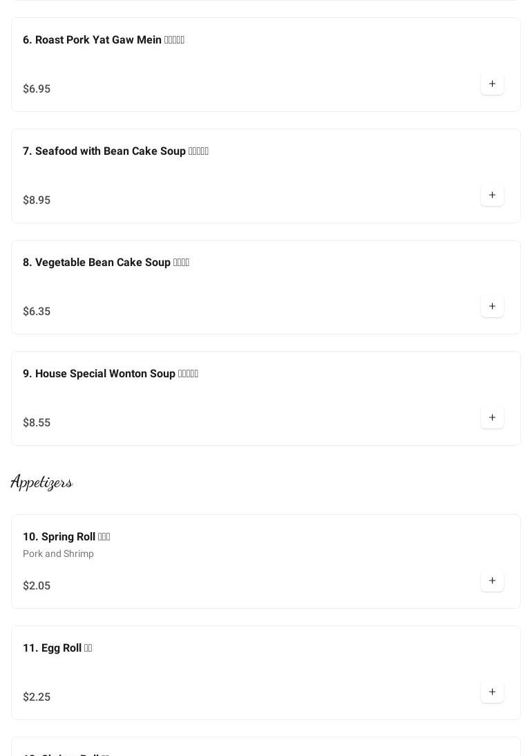Click the $8.95 price label
Viewport: 532px width, 756px height.
click(x=37, y=200)
